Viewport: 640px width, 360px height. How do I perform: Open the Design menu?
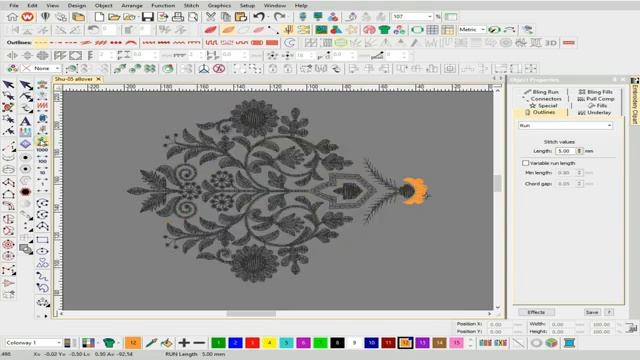(x=77, y=5)
